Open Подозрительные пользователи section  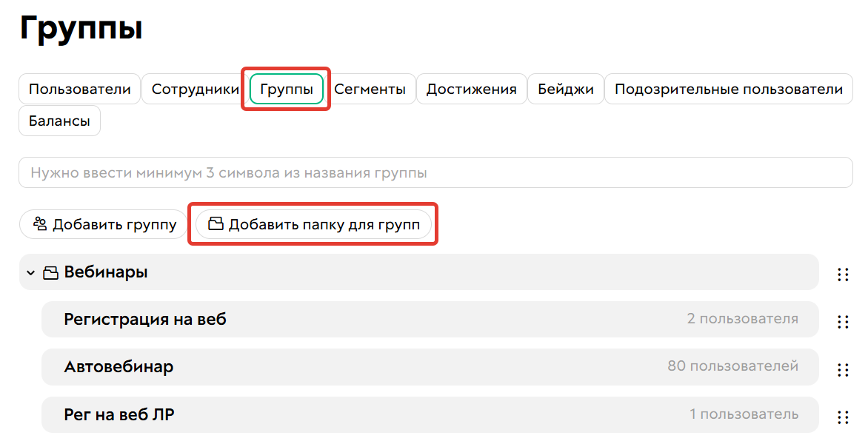[x=728, y=88]
